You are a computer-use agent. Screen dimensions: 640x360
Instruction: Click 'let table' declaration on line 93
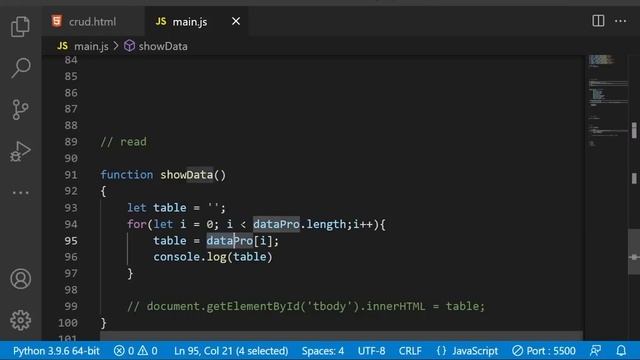point(156,207)
